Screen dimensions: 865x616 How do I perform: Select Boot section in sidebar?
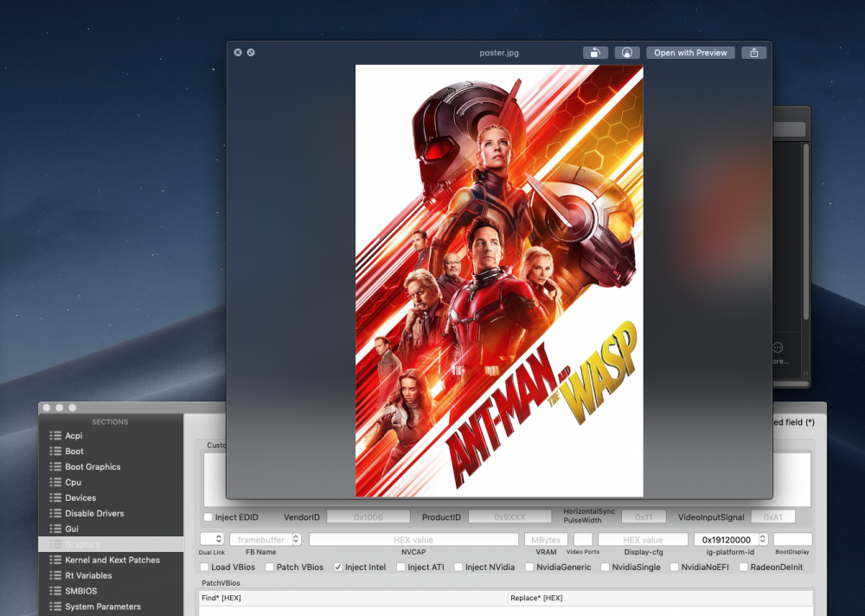111,451
